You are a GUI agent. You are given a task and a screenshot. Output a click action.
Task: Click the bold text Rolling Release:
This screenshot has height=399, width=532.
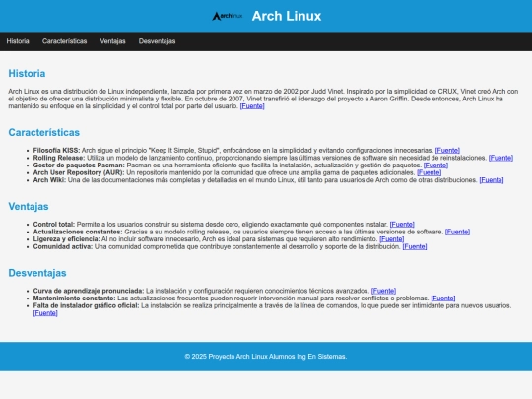tap(59, 158)
